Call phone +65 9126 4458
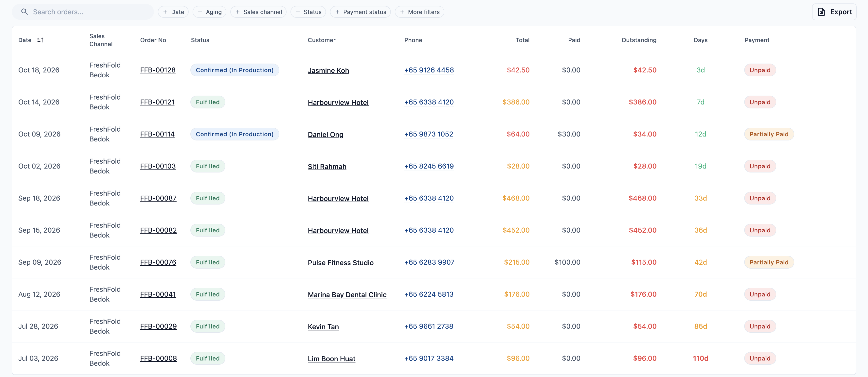868x377 pixels. 429,70
